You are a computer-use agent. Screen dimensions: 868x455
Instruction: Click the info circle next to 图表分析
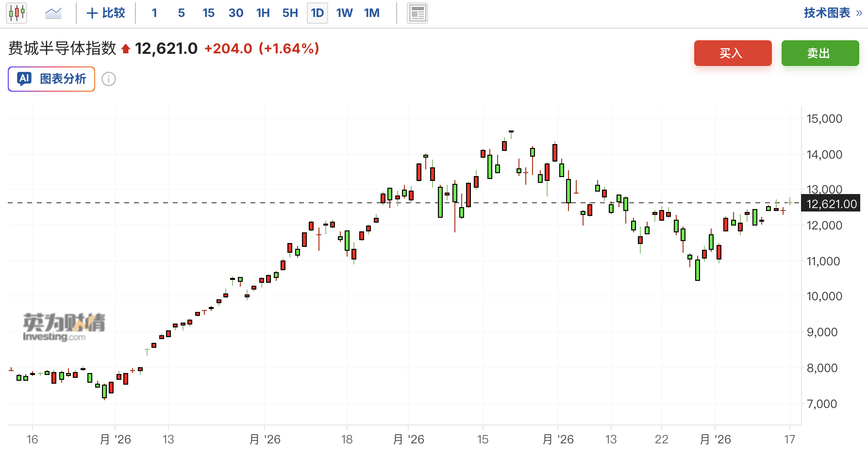coord(109,79)
